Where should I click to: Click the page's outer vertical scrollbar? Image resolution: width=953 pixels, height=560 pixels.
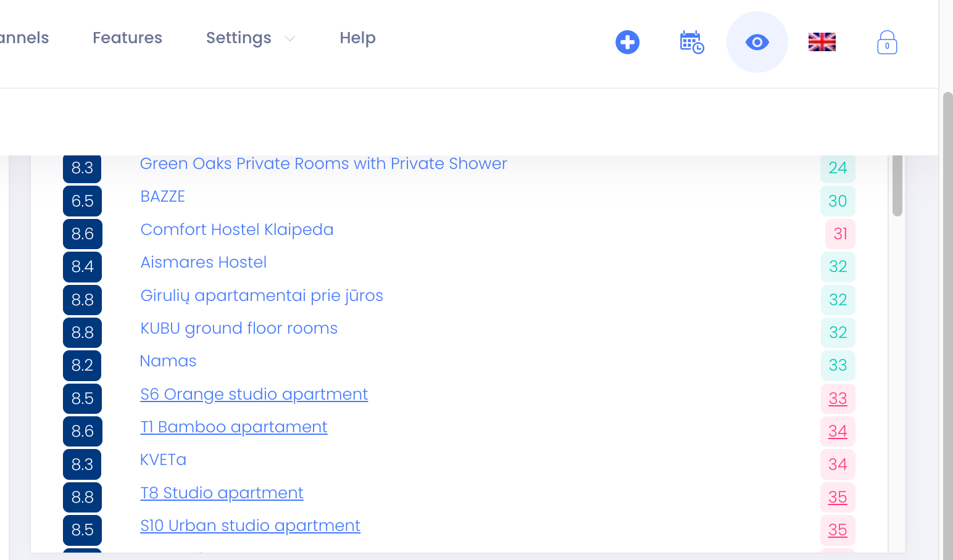(x=947, y=321)
